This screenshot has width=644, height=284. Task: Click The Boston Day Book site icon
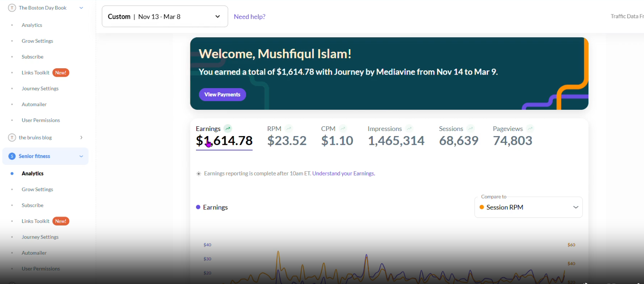click(x=12, y=8)
